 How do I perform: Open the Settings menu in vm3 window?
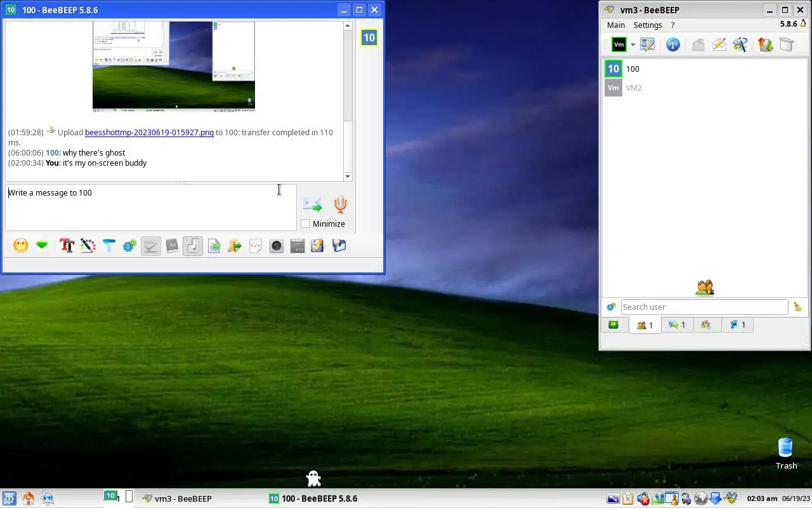click(648, 25)
